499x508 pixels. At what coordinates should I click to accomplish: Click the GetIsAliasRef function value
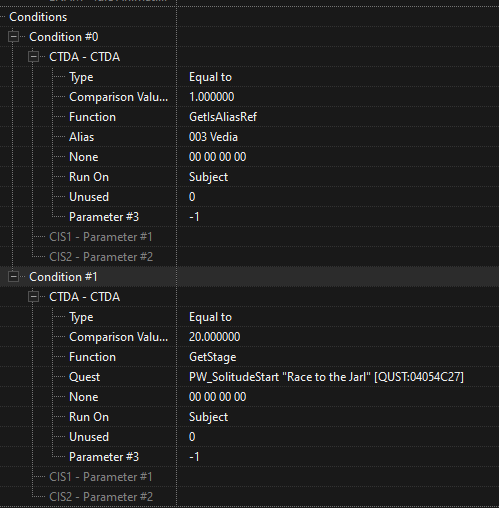[x=223, y=117]
